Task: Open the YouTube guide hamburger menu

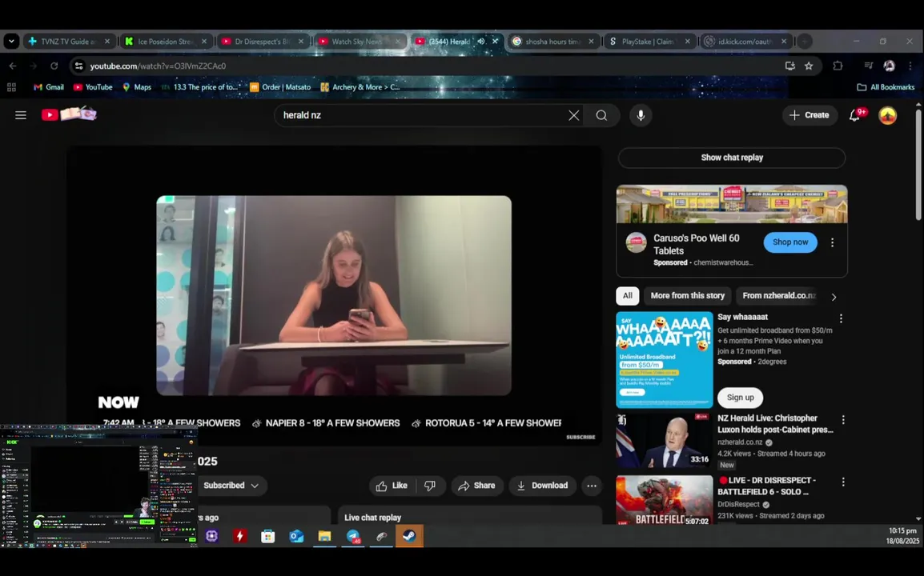Action: coord(21,115)
